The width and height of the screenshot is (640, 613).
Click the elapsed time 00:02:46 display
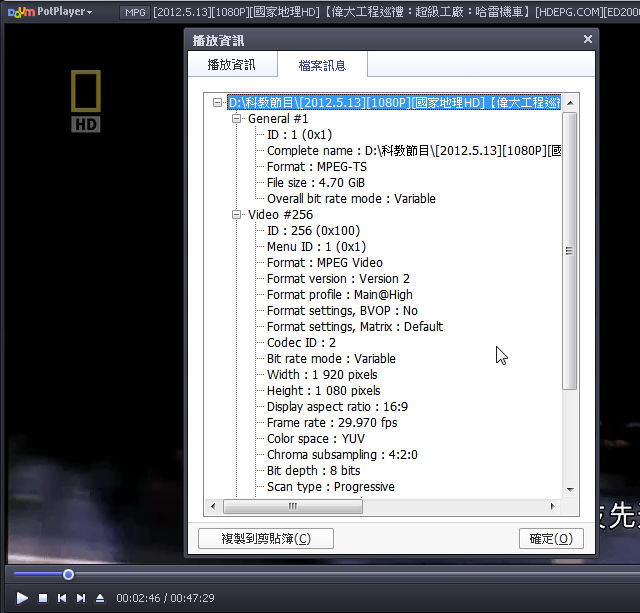(138, 598)
